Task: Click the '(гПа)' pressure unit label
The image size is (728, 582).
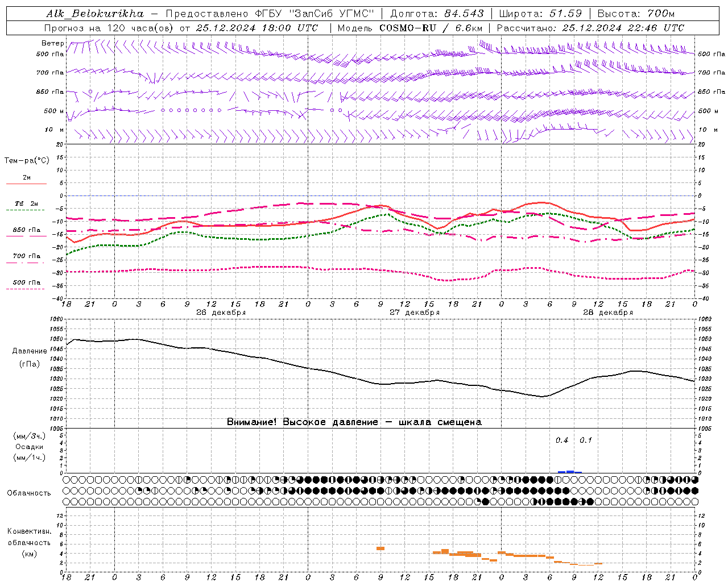Action: pos(30,364)
